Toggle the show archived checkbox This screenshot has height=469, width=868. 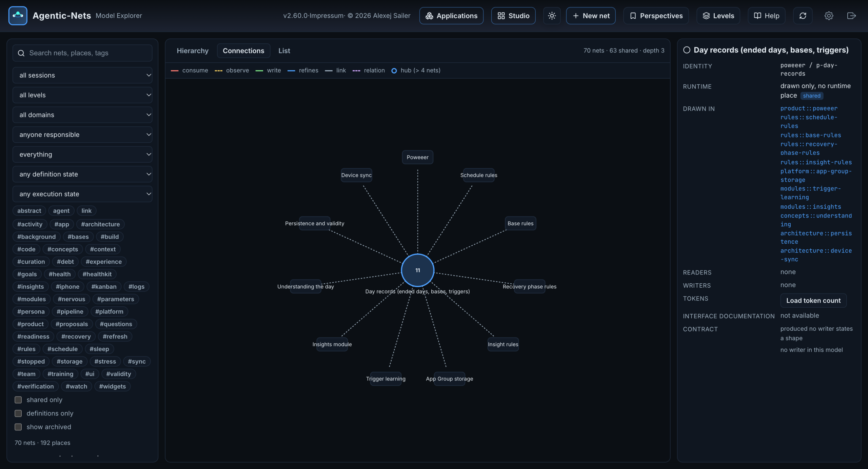(x=18, y=427)
